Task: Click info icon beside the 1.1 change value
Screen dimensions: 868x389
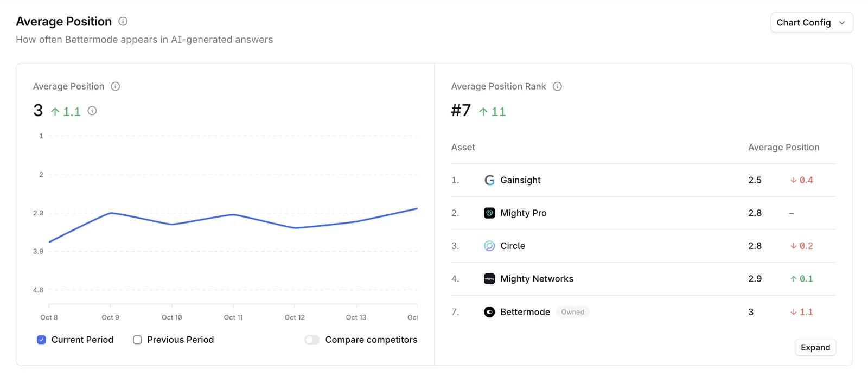Action: (92, 111)
